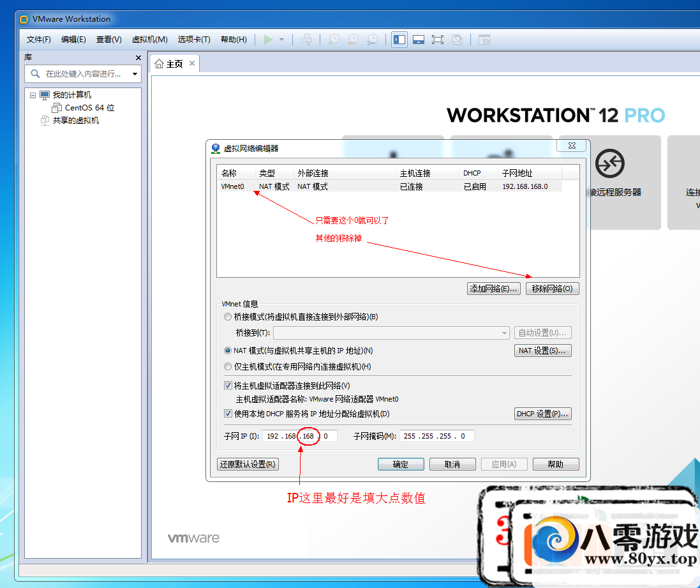This screenshot has height=588, width=700.
Task: Show or hide the thumbnail bar
Action: point(419,39)
